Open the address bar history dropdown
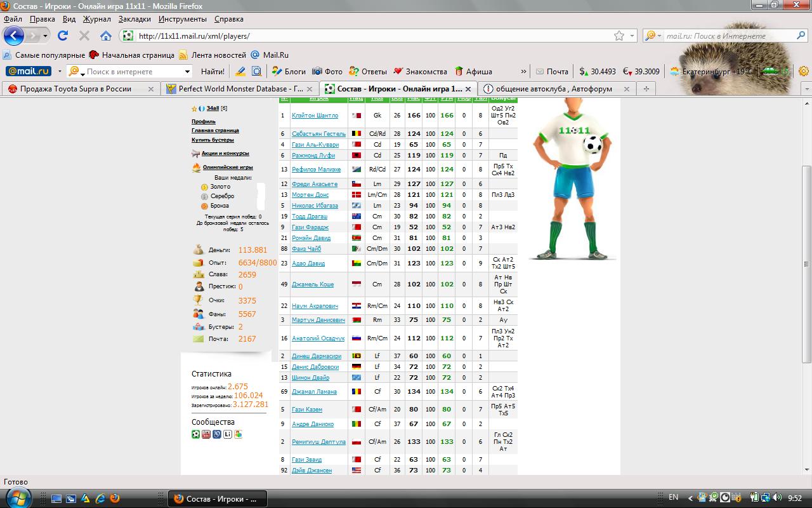The height and width of the screenshot is (508, 812). coord(632,36)
